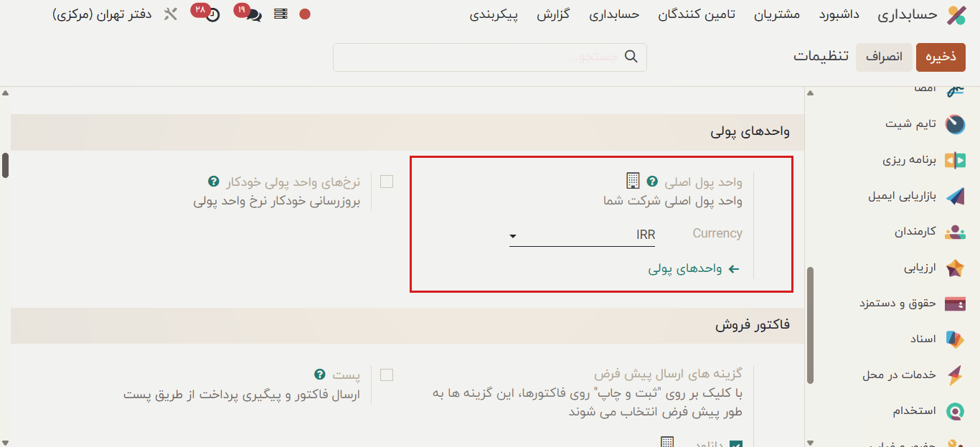
Task: Enable the پست checkbox
Action: tap(387, 375)
